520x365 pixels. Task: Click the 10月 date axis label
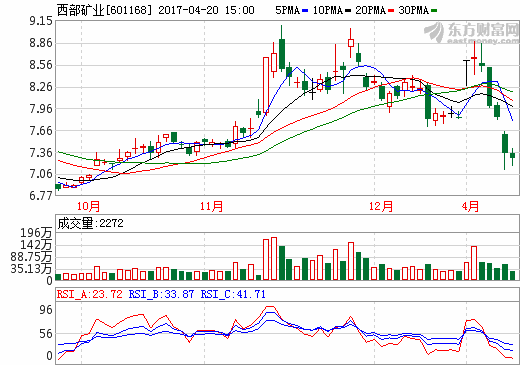[x=88, y=206]
